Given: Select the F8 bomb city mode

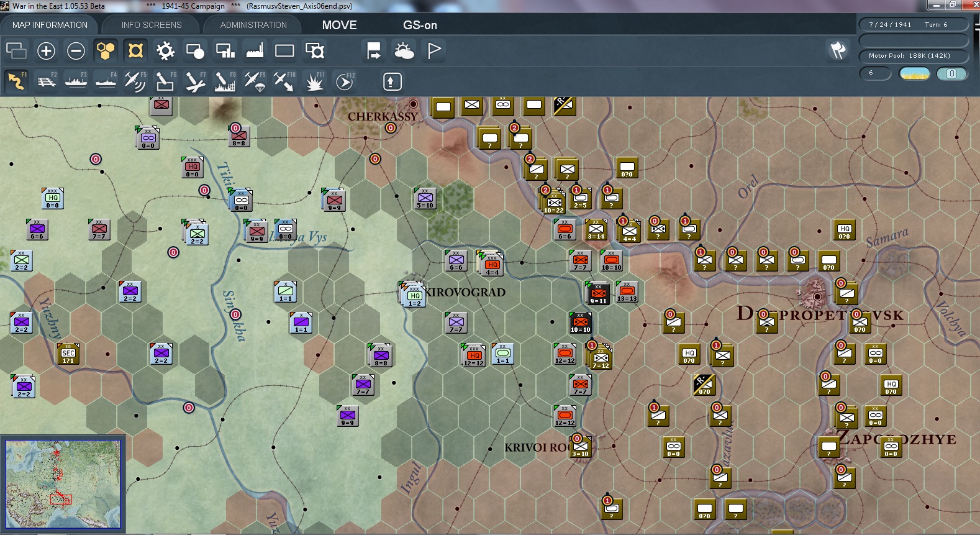Looking at the screenshot, I should pos(225,81).
